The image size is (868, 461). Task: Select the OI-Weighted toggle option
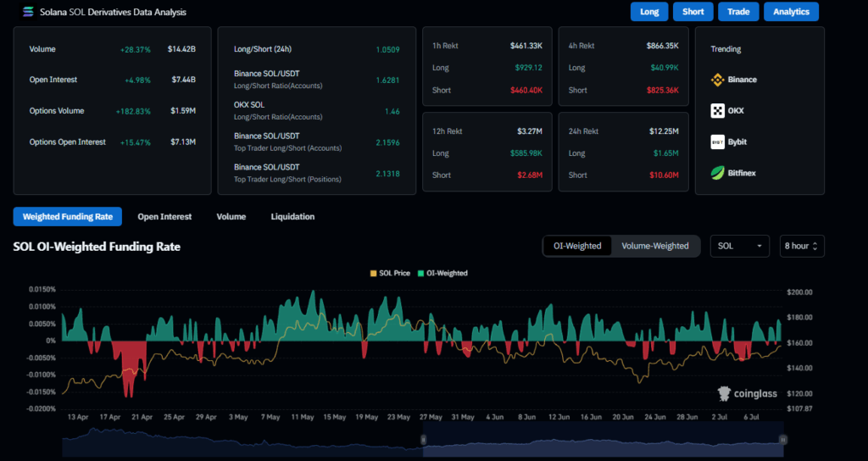coord(577,246)
